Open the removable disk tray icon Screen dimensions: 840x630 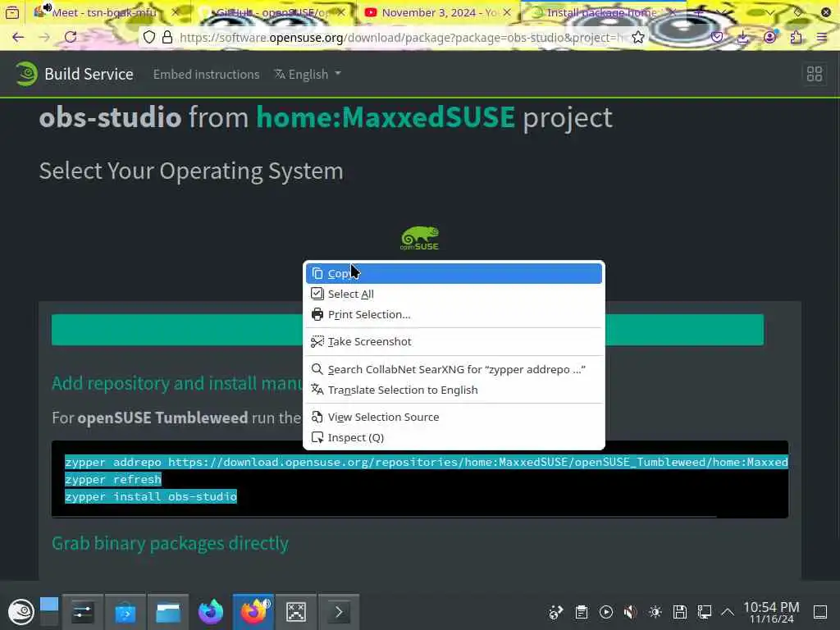click(680, 612)
